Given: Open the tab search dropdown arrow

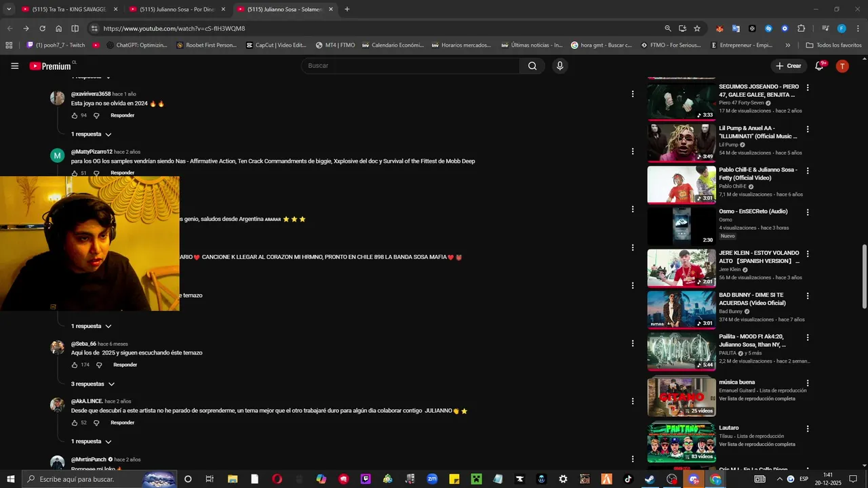Looking at the screenshot, I should click(9, 9).
